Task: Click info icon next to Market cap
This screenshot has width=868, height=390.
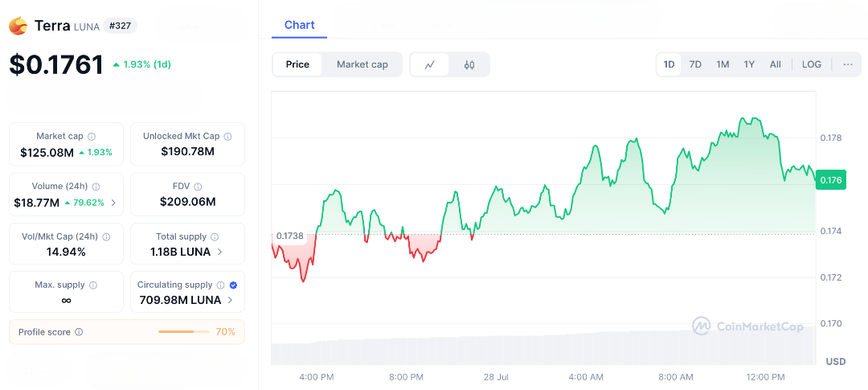Action: 92,137
